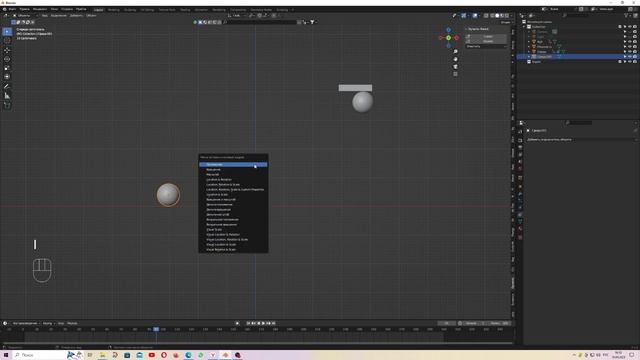Open the Add menu in viewport header
The width and height of the screenshot is (640, 360).
pos(76,16)
